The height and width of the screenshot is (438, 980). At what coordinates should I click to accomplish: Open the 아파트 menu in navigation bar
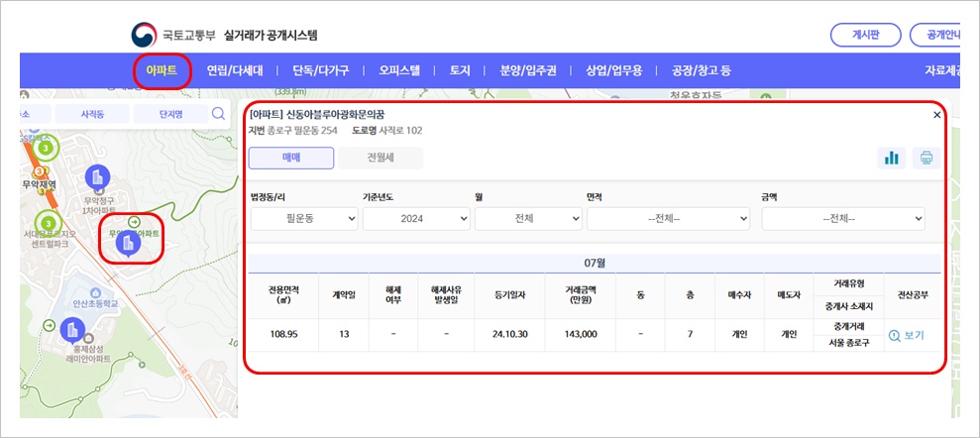point(162,70)
